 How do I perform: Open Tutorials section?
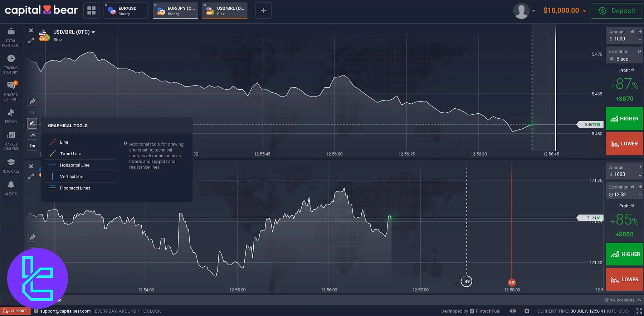(11, 166)
